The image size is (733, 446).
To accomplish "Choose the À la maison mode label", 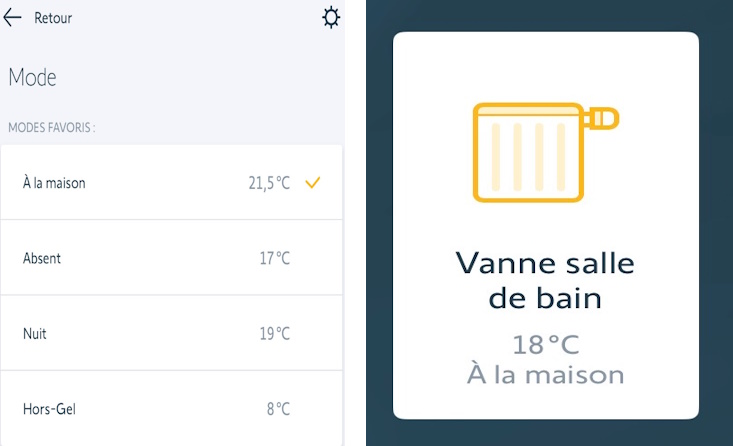I will [54, 183].
